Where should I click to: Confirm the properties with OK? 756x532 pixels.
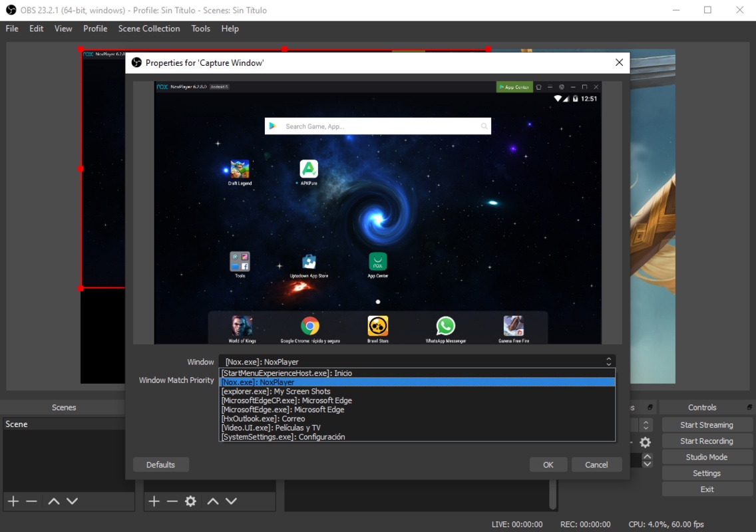[548, 465]
